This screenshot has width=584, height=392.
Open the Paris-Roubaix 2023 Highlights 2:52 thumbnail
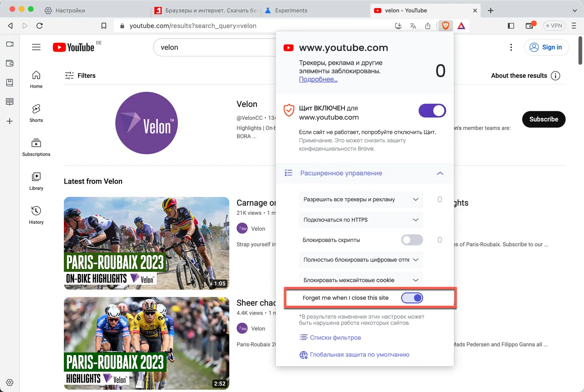[146, 343]
